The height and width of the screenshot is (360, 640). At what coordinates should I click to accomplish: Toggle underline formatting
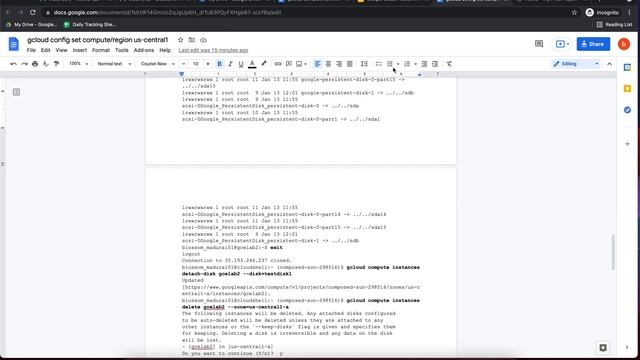pyautogui.click(x=241, y=64)
